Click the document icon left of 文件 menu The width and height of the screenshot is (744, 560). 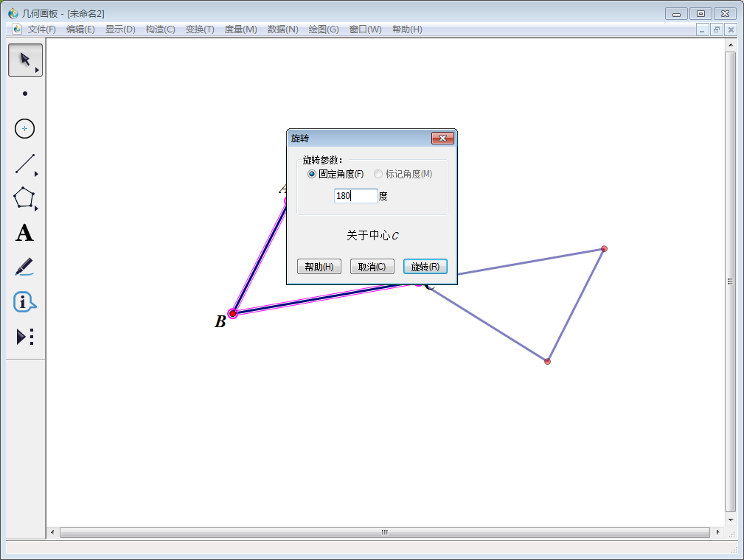[x=17, y=29]
